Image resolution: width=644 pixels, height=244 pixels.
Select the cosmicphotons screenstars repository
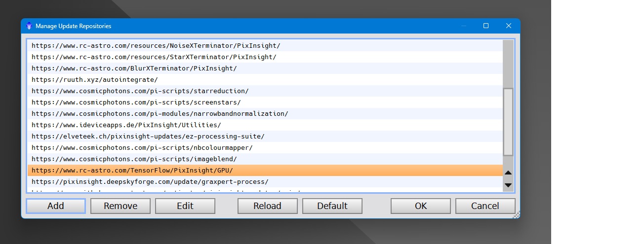pyautogui.click(x=265, y=102)
